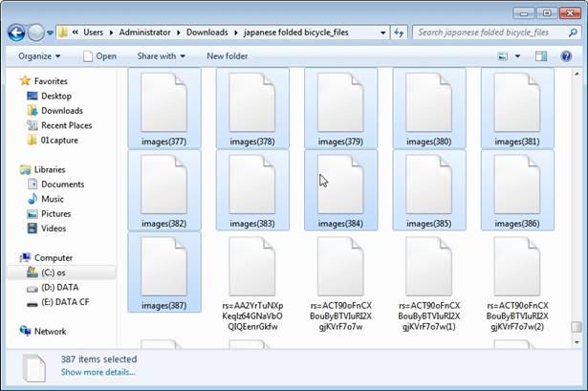Open the Share with menu

click(161, 56)
